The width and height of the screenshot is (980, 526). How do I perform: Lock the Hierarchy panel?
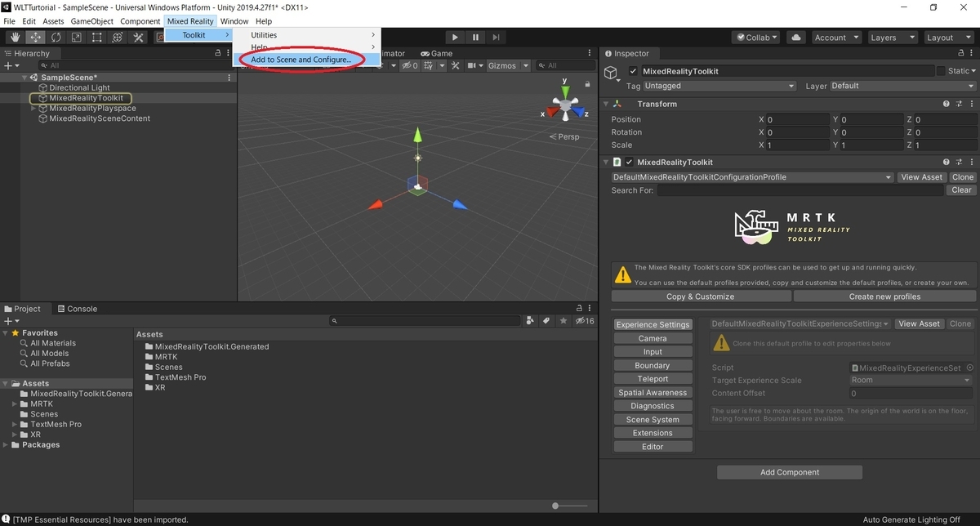217,53
